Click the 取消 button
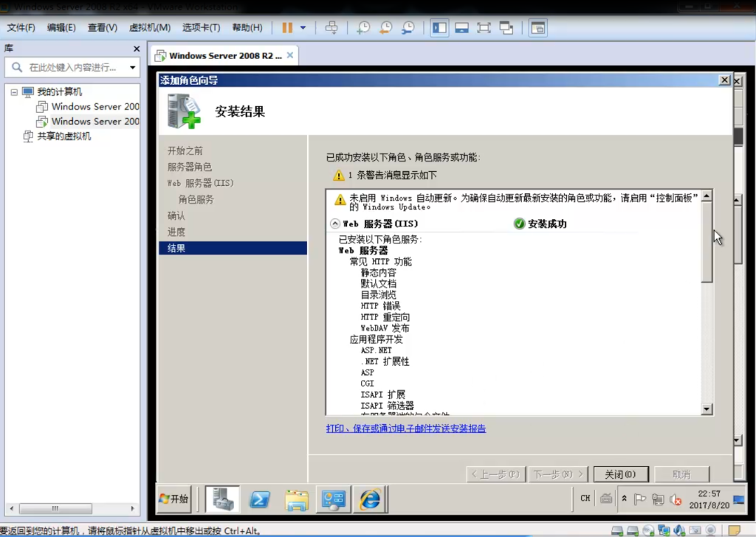Screen dimensions: 756x537 point(681,474)
